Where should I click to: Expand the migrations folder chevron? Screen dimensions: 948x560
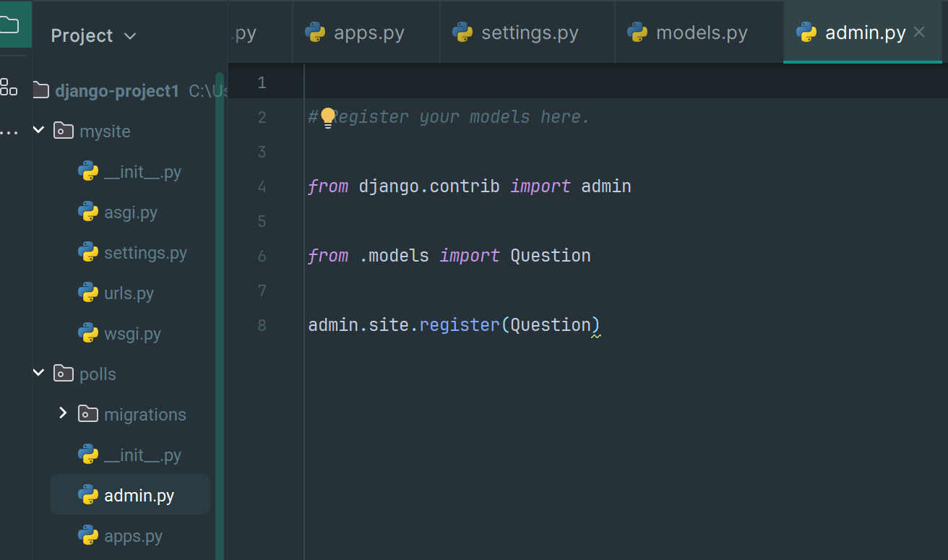pyautogui.click(x=63, y=413)
